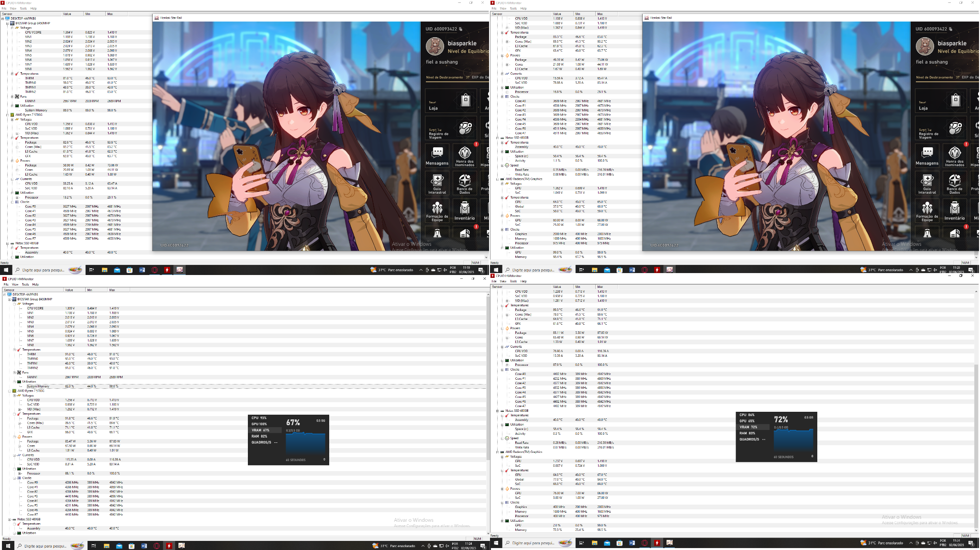Screen dimensions: 980x550
Task: Collapse AMD Ryzen 7 5700G in the top-left HWMonitor
Action: 8,115
